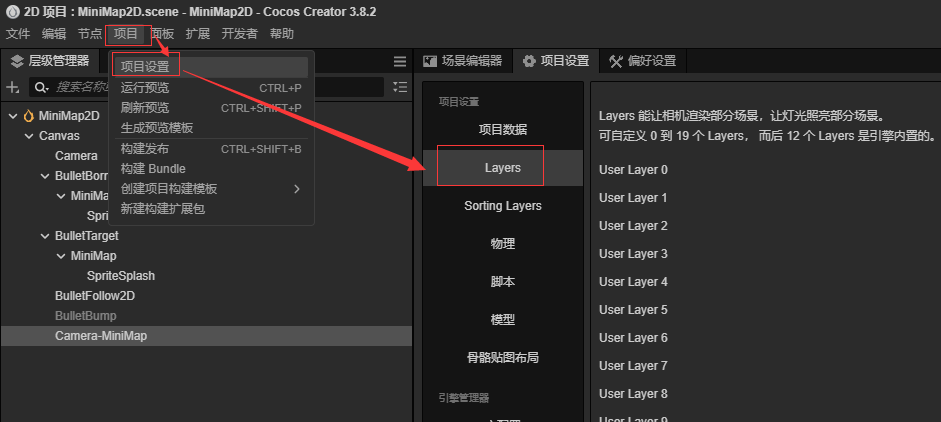Click the gear icon on 项目设置 tab
The width and height of the screenshot is (941, 422).
tap(529, 61)
